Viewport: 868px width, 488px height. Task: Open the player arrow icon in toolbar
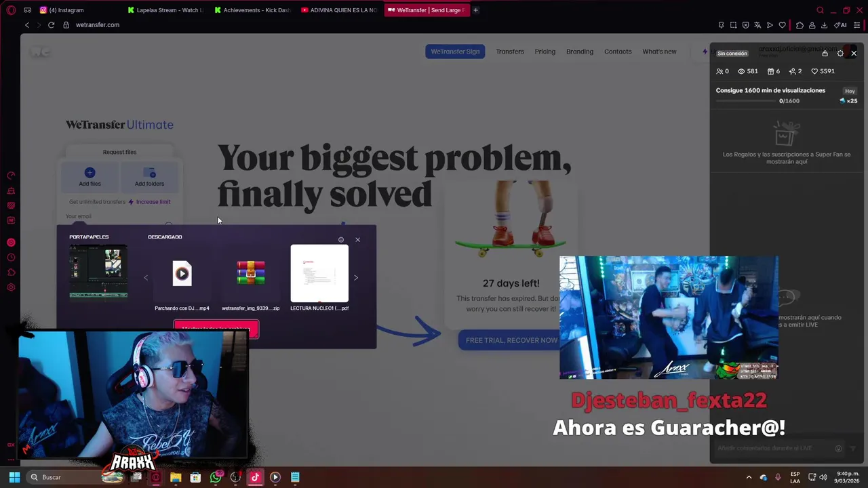point(770,25)
